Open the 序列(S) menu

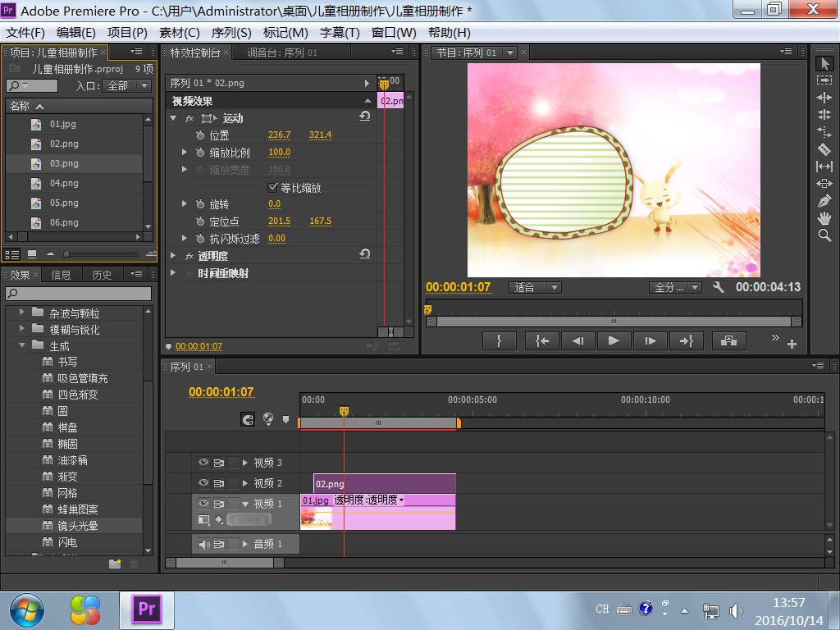(x=231, y=32)
